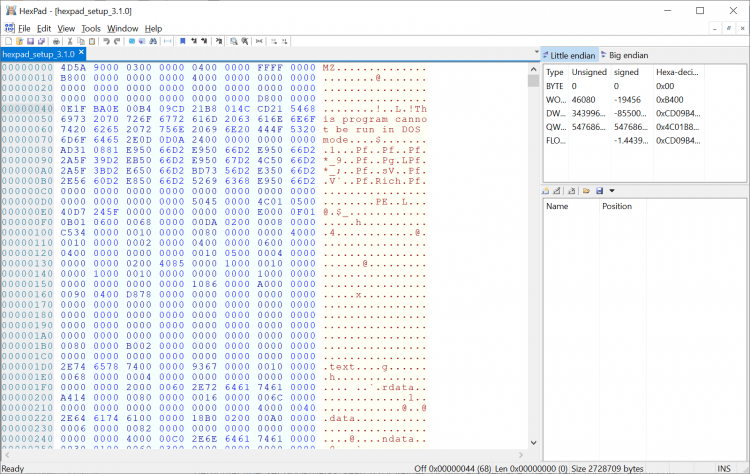This screenshot has width=750, height=474.
Task: Toggle bookmark with the blue flag icon
Action: [x=182, y=41]
